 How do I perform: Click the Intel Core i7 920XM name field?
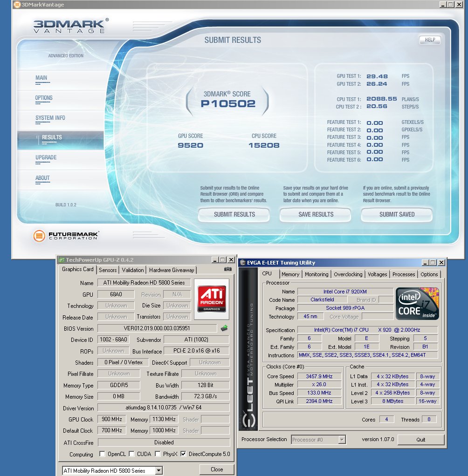click(345, 292)
